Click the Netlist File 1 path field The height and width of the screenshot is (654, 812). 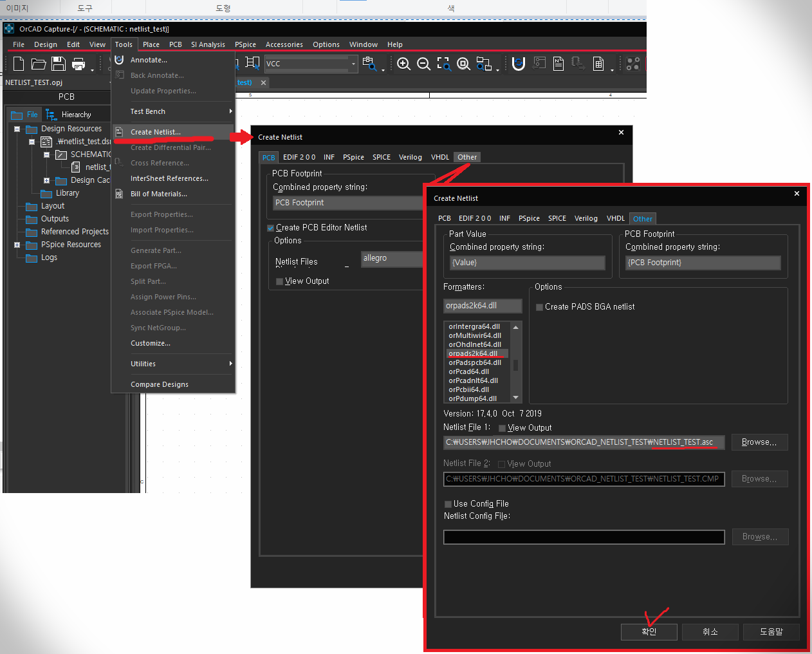click(584, 442)
